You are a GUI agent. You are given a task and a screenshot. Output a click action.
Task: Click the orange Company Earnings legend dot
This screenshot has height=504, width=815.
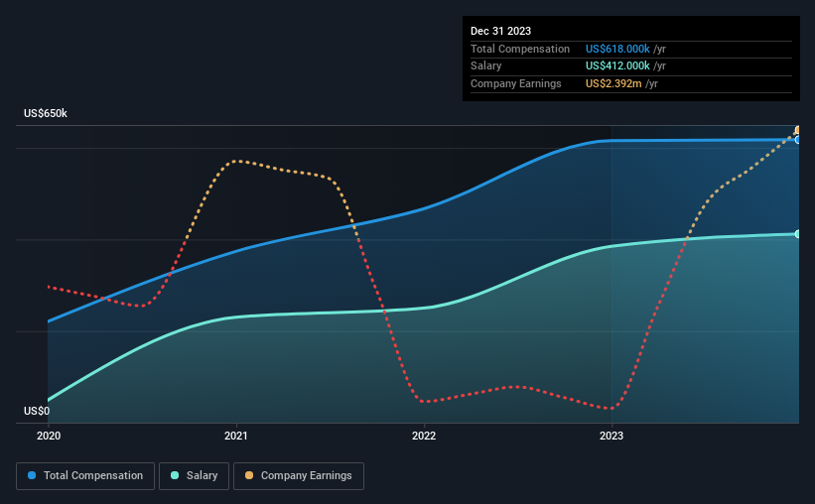(249, 475)
